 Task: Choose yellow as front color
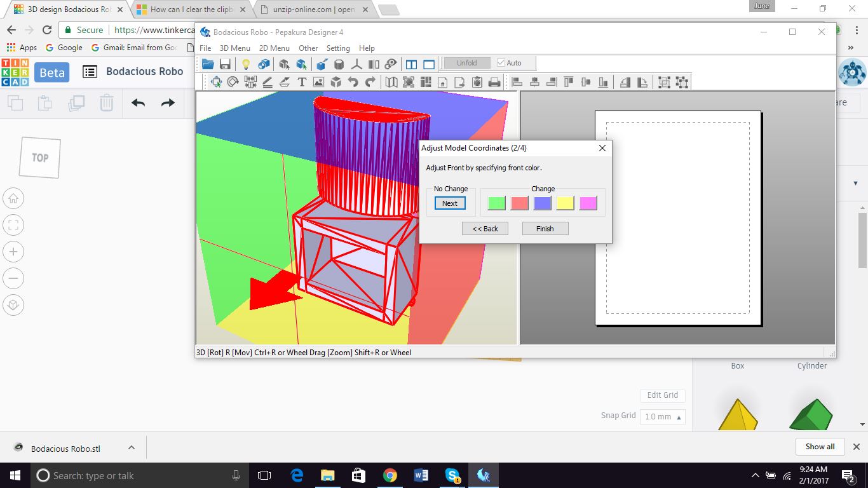click(x=566, y=203)
